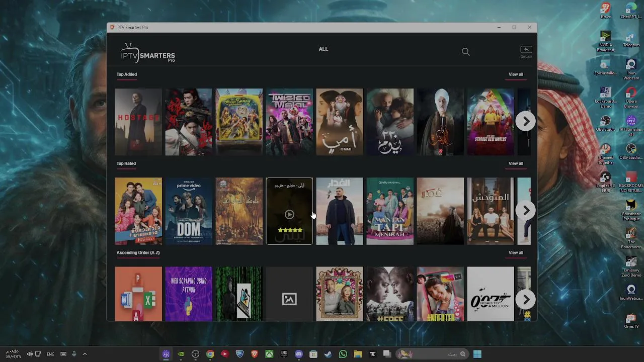Viewport: 644px width, 362px height.
Task: Open File Explorer from the taskbar
Action: (358, 354)
